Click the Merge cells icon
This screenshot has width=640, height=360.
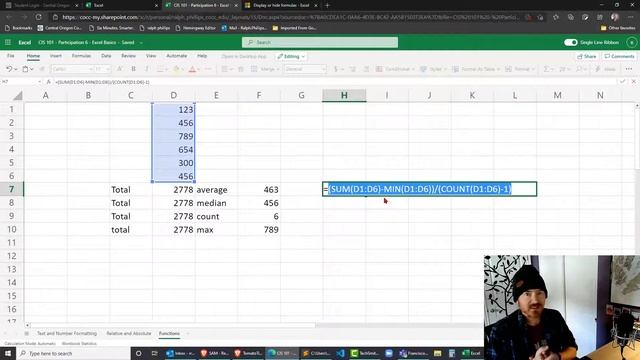tap(254, 69)
